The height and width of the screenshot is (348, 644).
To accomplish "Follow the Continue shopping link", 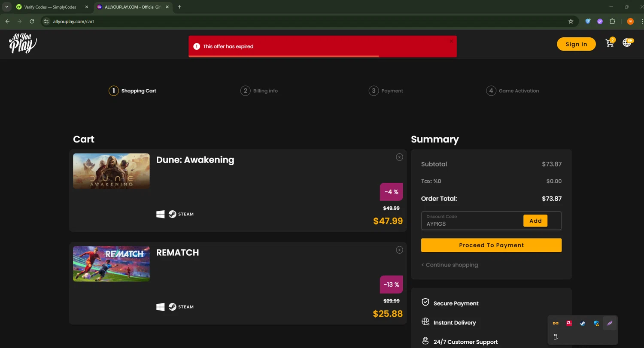I will pyautogui.click(x=450, y=265).
